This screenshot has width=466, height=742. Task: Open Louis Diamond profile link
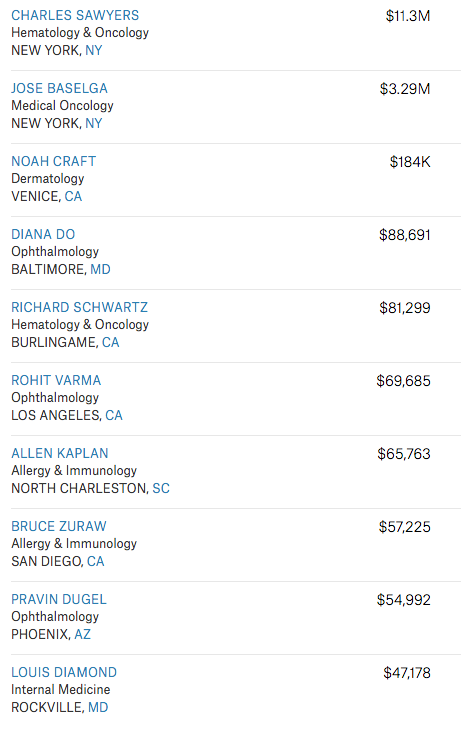tap(64, 672)
